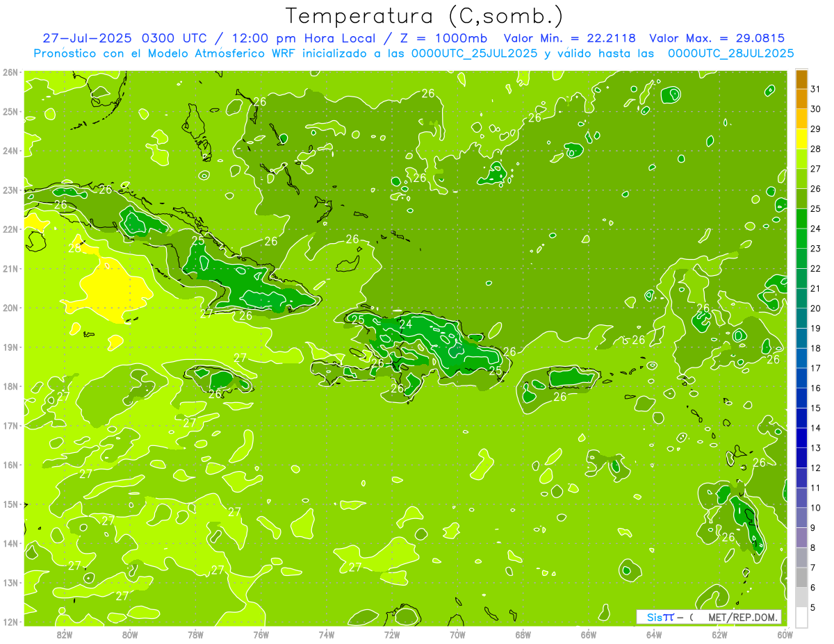Click the "28" contour label near the yellow region
This screenshot has height=644, width=834.
click(x=74, y=248)
